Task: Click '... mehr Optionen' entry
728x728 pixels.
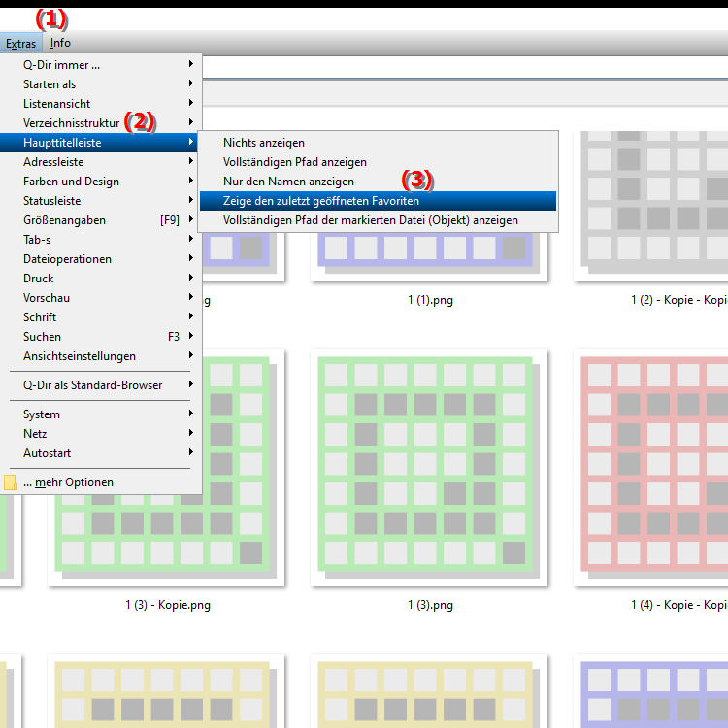Action: click(101, 482)
